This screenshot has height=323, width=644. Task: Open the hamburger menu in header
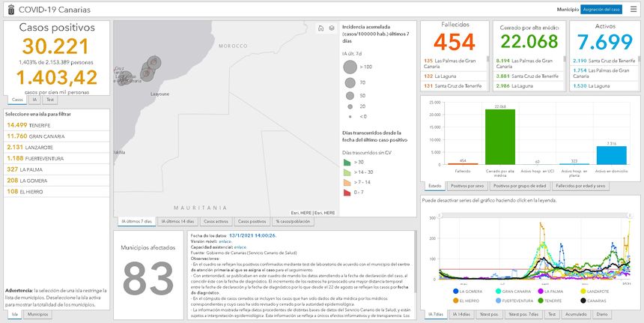point(633,9)
